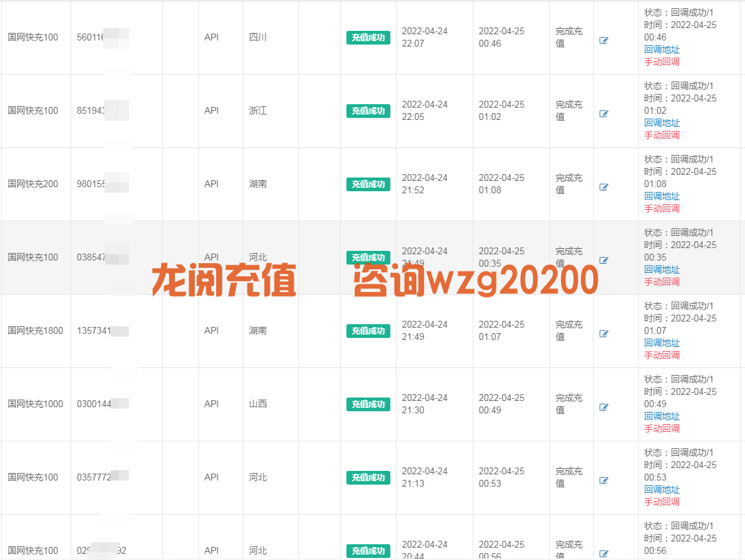
Task: Click finish time 2022-04-25 00:49
Action: click(501, 404)
